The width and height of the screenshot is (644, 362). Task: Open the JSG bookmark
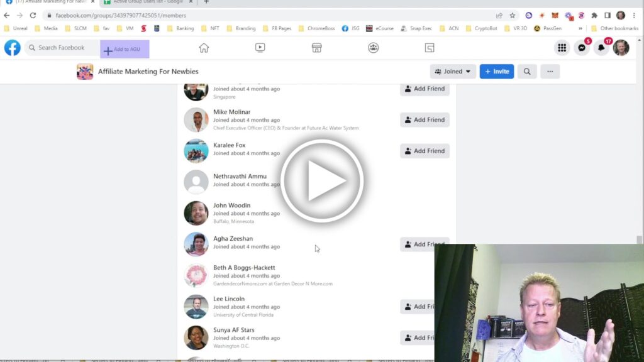point(351,29)
